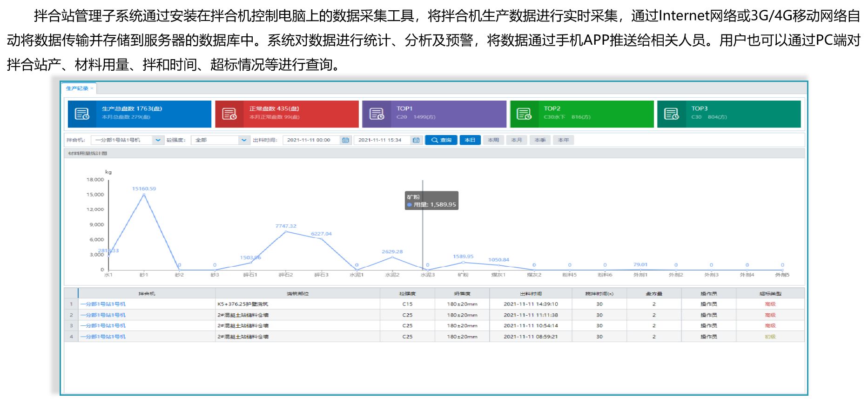The image size is (868, 399).
Task: Open the start time calendar picker icon
Action: [x=345, y=140]
